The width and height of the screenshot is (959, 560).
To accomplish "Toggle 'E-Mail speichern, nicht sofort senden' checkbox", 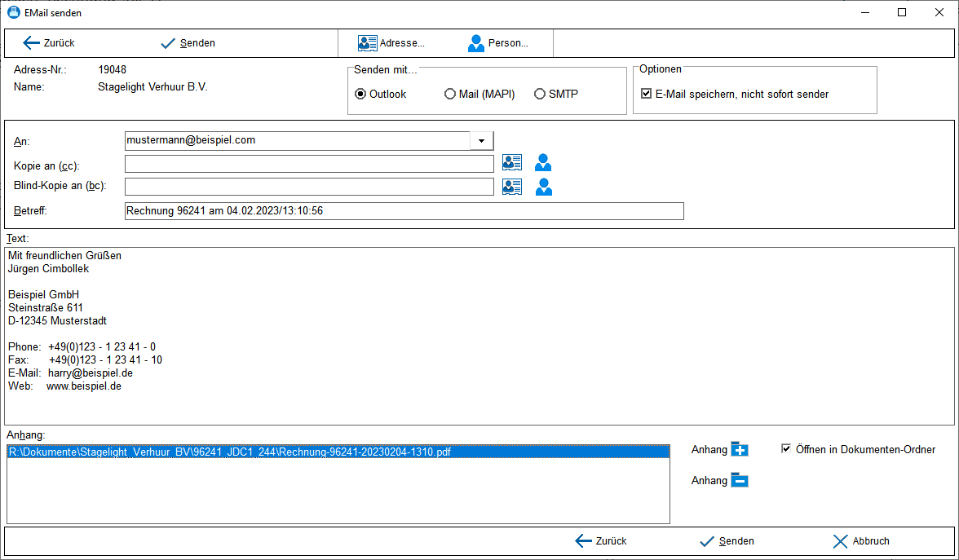I will click(735, 95).
